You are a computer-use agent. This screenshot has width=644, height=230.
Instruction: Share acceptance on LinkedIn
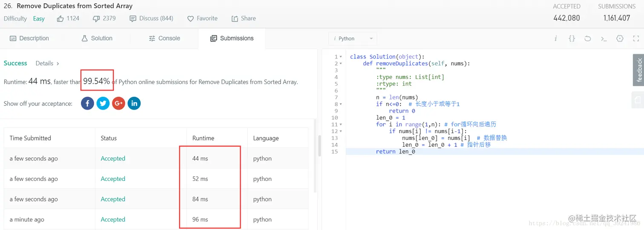[134, 103]
